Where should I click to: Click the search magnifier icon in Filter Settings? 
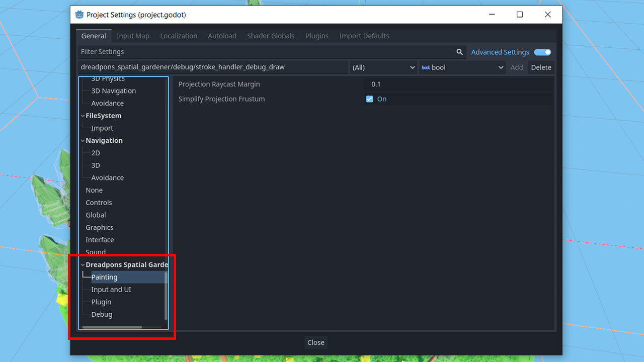459,52
